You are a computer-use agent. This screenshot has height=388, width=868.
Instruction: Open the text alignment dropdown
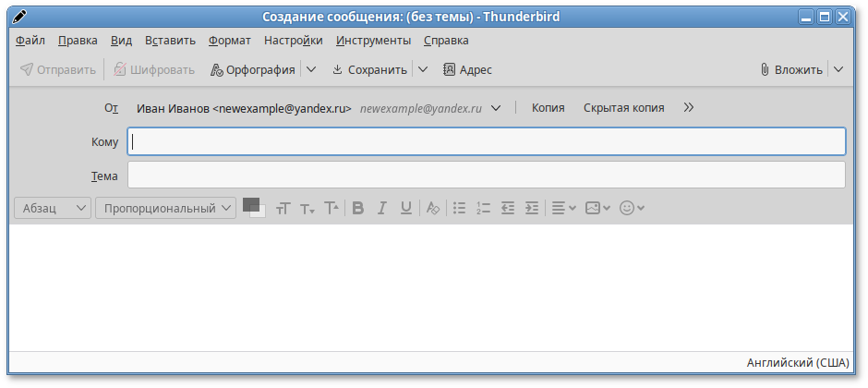click(564, 208)
